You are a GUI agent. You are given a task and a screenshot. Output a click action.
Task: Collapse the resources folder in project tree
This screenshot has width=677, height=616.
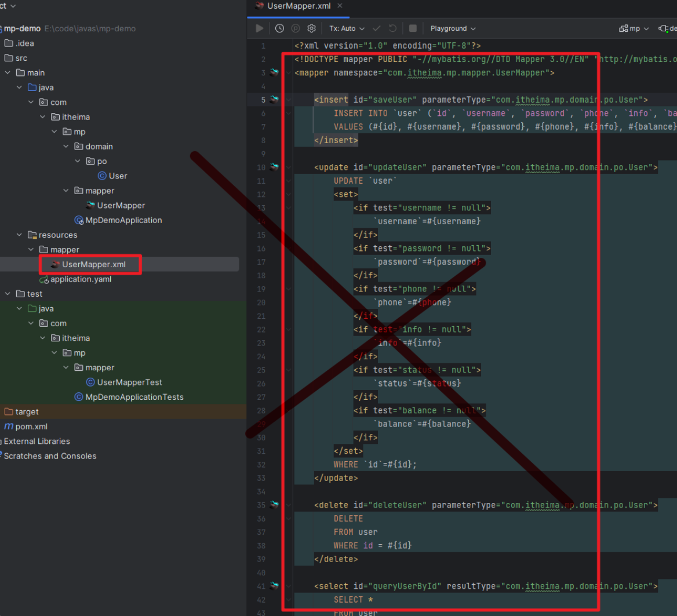pos(20,235)
